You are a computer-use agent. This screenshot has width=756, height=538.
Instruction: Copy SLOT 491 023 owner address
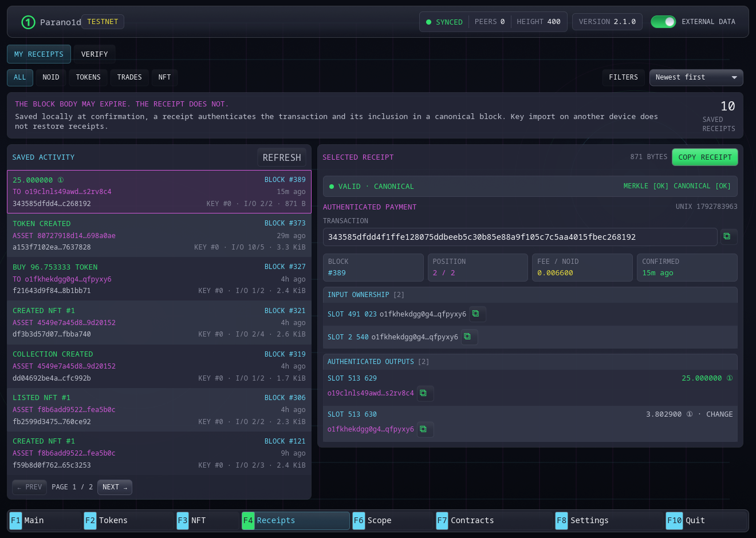(x=477, y=314)
